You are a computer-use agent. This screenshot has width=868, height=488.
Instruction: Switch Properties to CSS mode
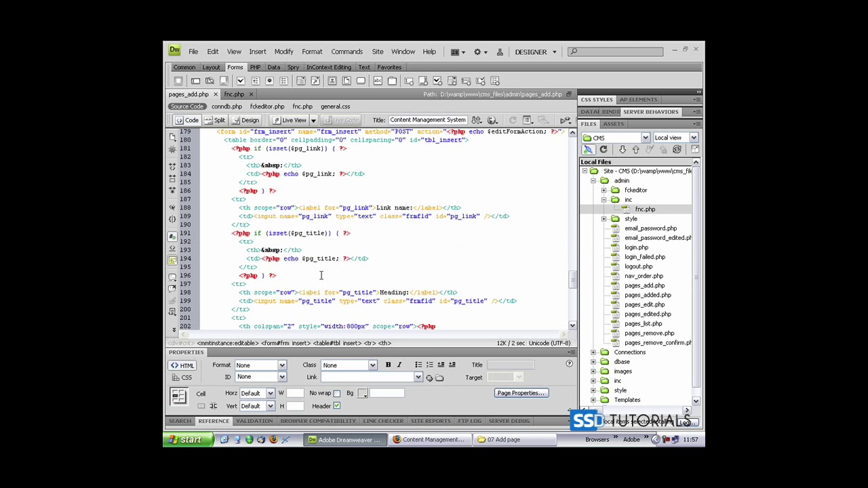[182, 378]
